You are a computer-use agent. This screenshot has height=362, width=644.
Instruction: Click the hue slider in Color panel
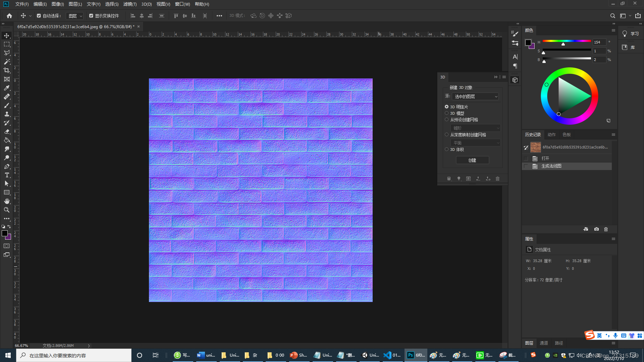(567, 41)
